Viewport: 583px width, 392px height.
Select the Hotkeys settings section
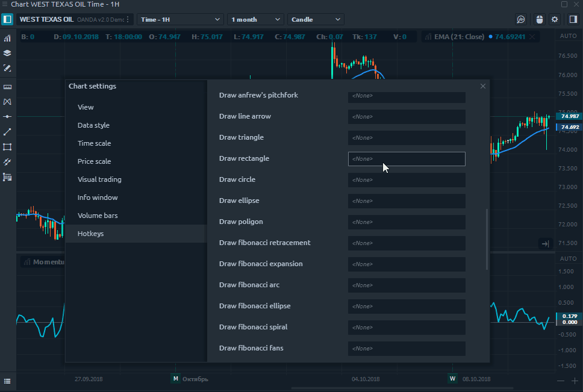click(x=136, y=234)
